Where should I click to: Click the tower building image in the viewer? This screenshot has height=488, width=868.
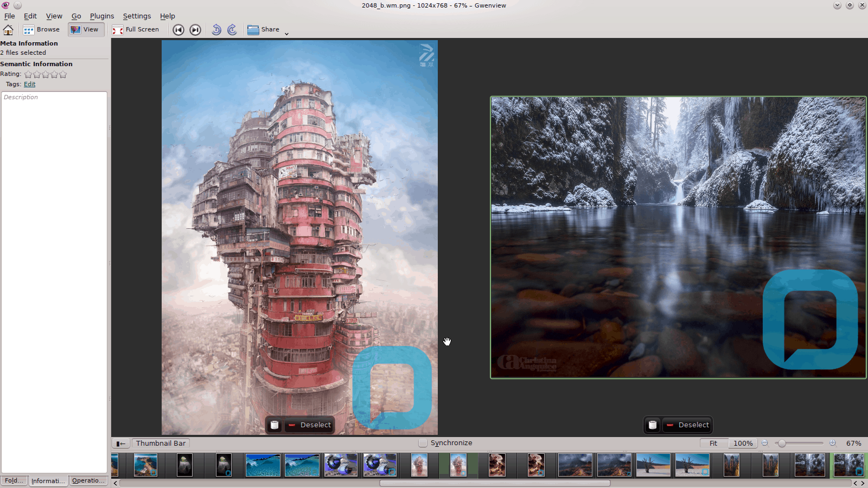pos(299,237)
